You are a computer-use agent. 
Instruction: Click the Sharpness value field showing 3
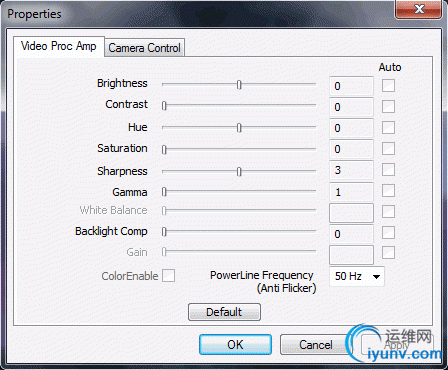tap(351, 170)
